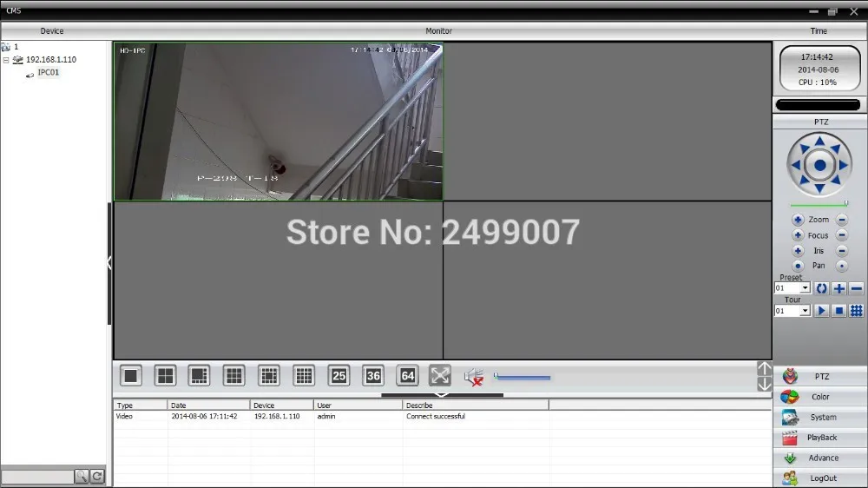Select the top-right empty video pane
Screen dimensions: 868x488
click(x=608, y=122)
